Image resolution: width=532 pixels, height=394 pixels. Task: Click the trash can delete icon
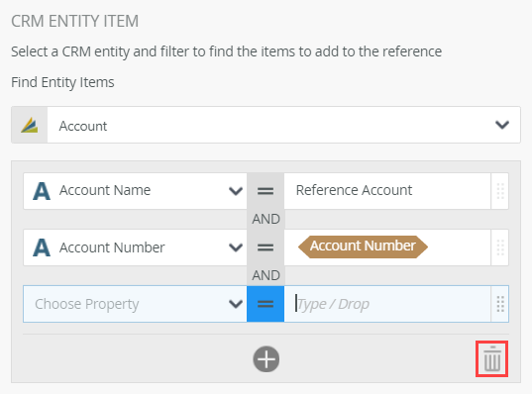pyautogui.click(x=492, y=358)
